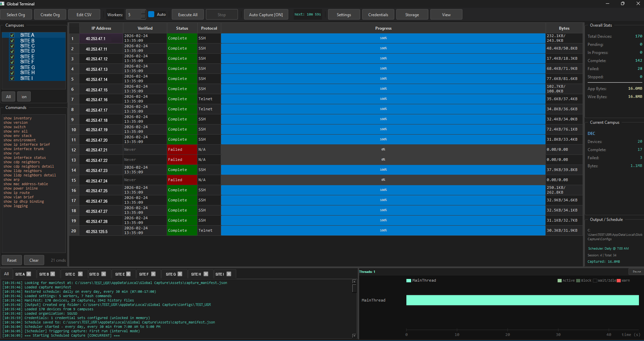Viewport: 644px width, 341px height.
Task: Decrease Workers count via the down-arrow stepper icon
Action: click(x=143, y=17)
